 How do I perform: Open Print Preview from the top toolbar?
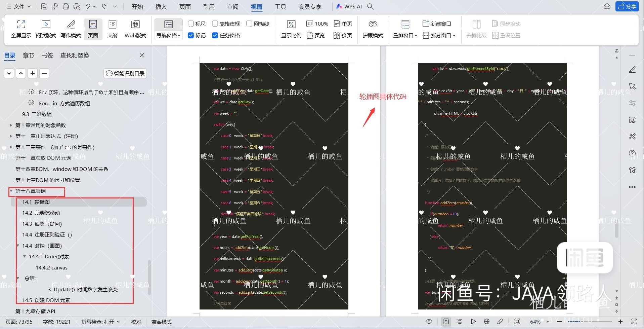(x=77, y=6)
